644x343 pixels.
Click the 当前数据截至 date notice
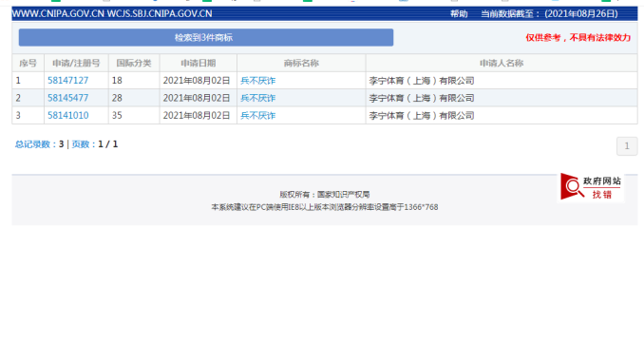point(549,14)
